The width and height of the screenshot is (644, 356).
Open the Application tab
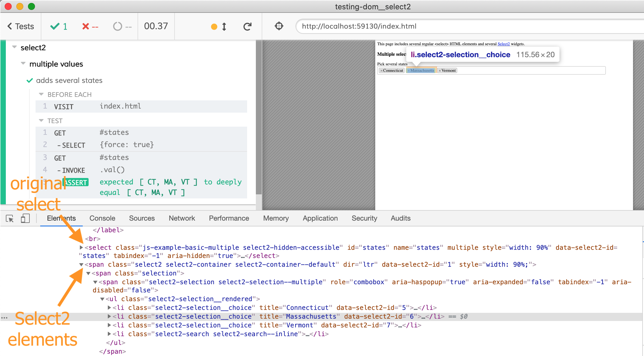point(320,218)
